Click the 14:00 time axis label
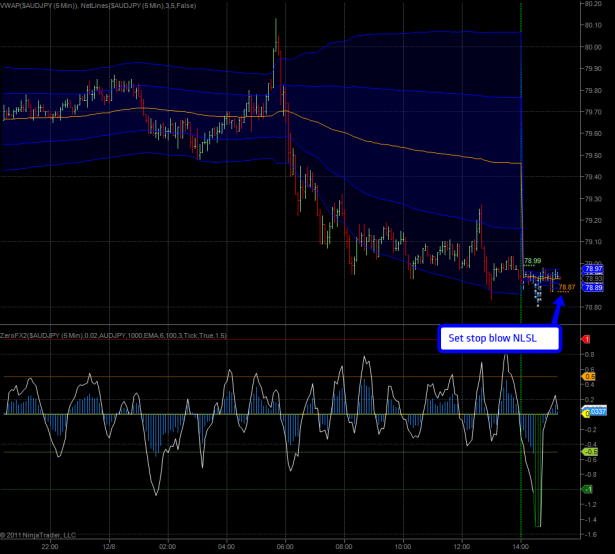The width and height of the screenshot is (615, 554). coord(521,545)
